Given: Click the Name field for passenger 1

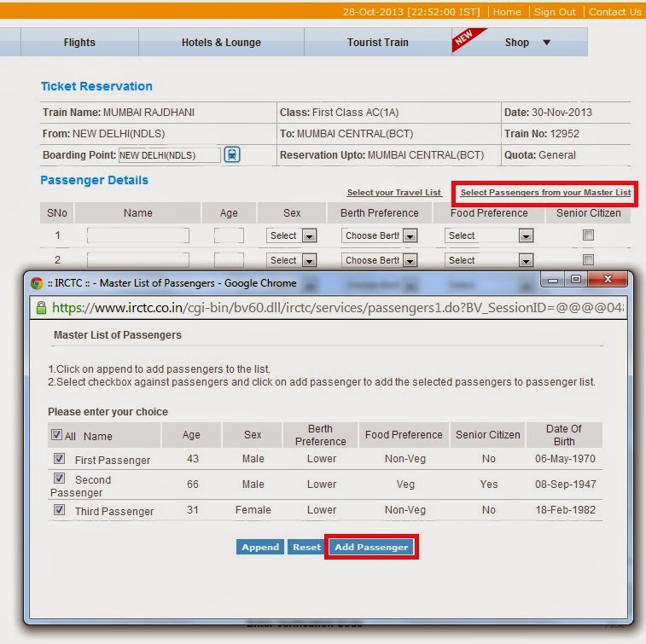Looking at the screenshot, I should pos(138,235).
